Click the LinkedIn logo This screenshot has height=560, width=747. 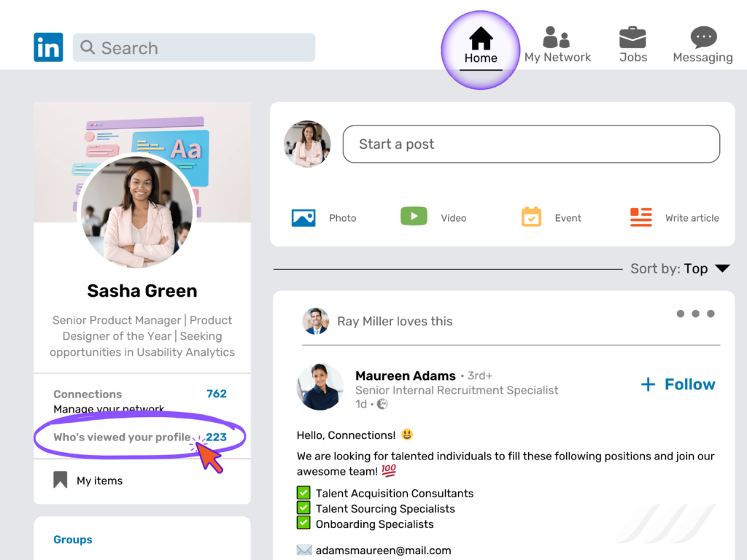pos(48,47)
